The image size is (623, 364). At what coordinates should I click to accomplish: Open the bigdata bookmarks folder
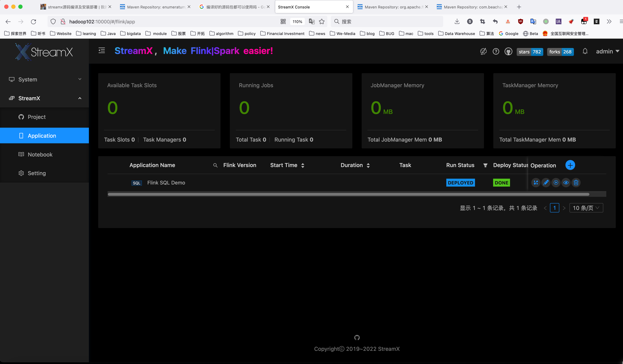tap(131, 34)
